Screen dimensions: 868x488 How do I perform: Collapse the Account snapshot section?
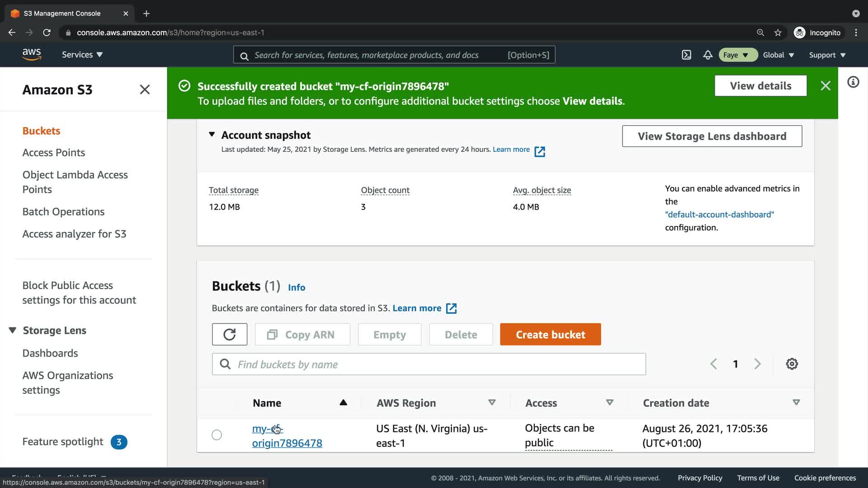[x=212, y=134]
